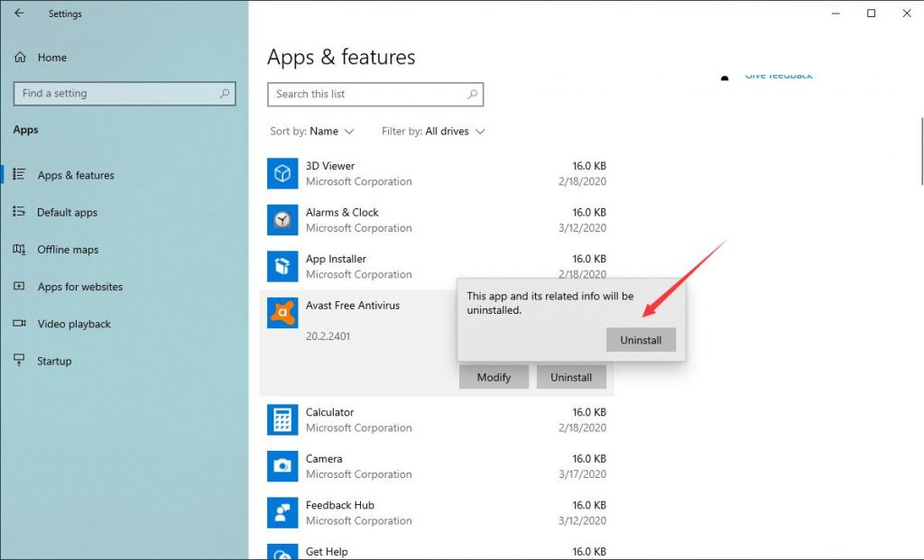
Task: Click the Uninstall button beside Modify
Action: pyautogui.click(x=571, y=377)
